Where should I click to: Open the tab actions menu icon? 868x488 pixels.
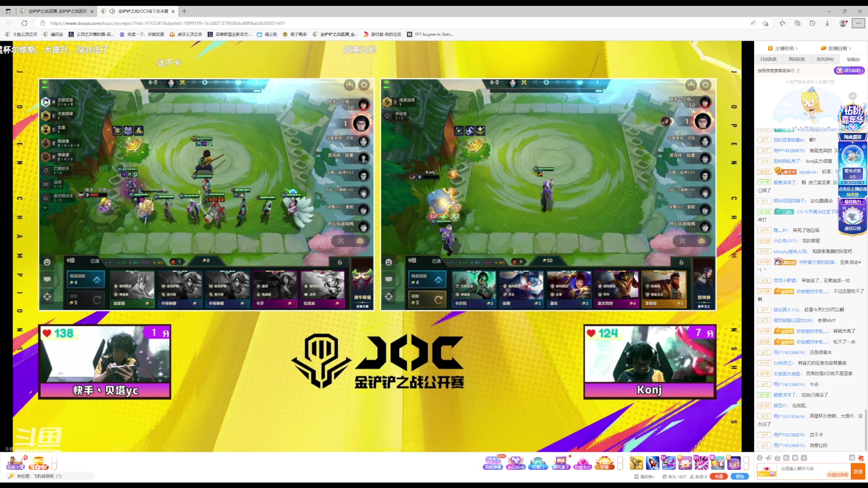8,11
